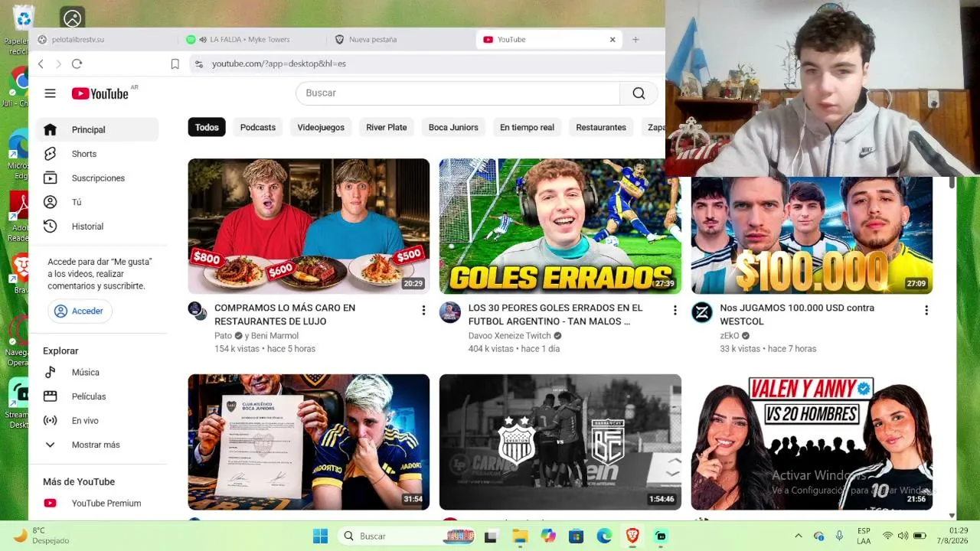980x551 pixels.
Task: Play the Boca Juniors contract thumbnail
Action: click(309, 442)
